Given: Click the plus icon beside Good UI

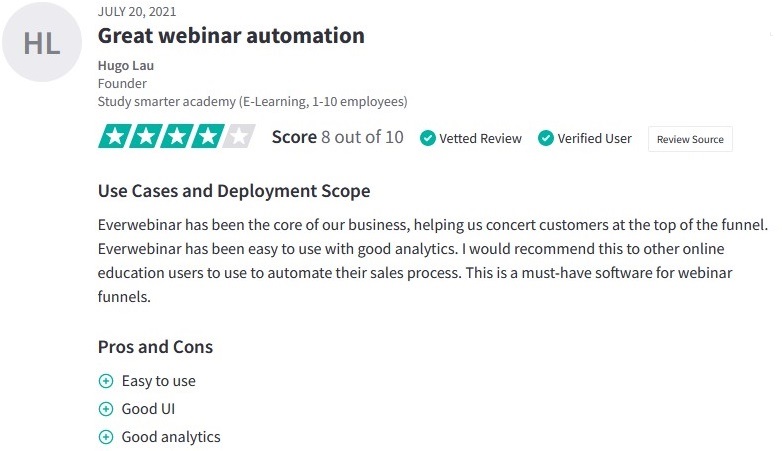Looking at the screenshot, I should (106, 409).
